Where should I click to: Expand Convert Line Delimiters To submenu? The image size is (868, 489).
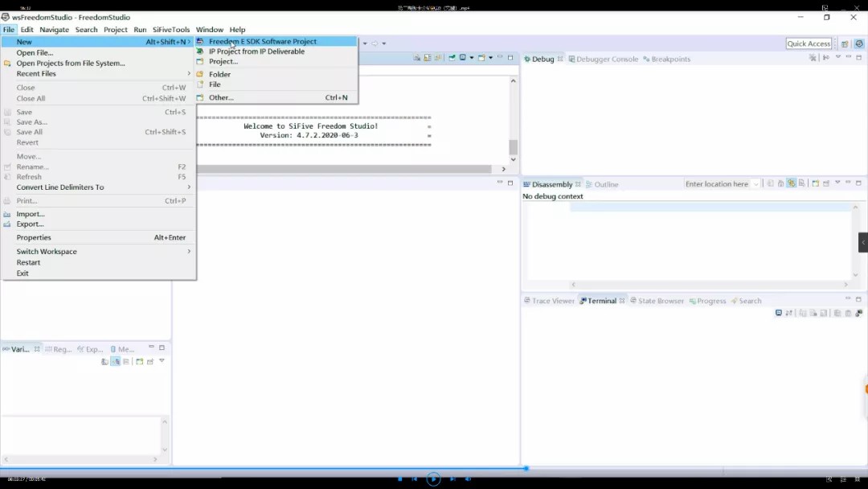[x=98, y=187]
